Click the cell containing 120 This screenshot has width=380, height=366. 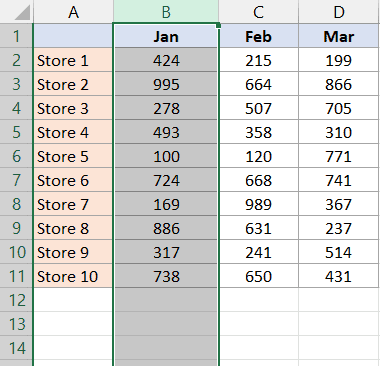(x=259, y=156)
